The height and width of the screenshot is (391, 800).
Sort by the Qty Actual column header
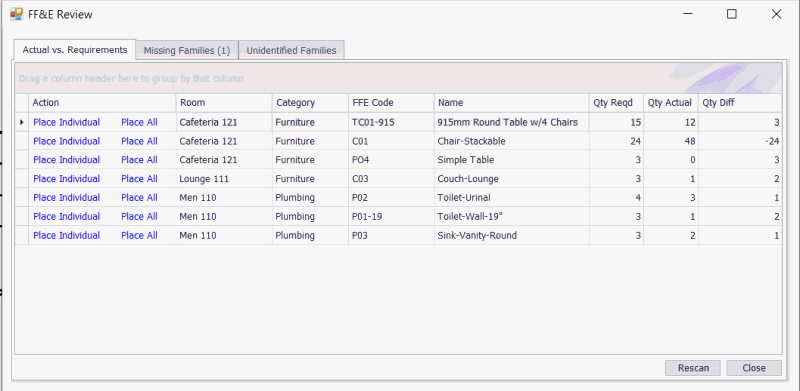[x=670, y=103]
